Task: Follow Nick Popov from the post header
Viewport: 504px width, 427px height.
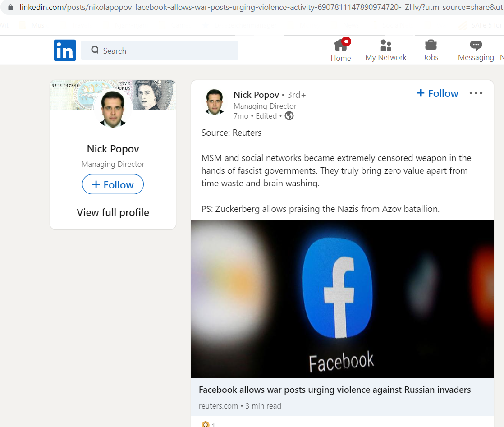Action: pyautogui.click(x=437, y=93)
